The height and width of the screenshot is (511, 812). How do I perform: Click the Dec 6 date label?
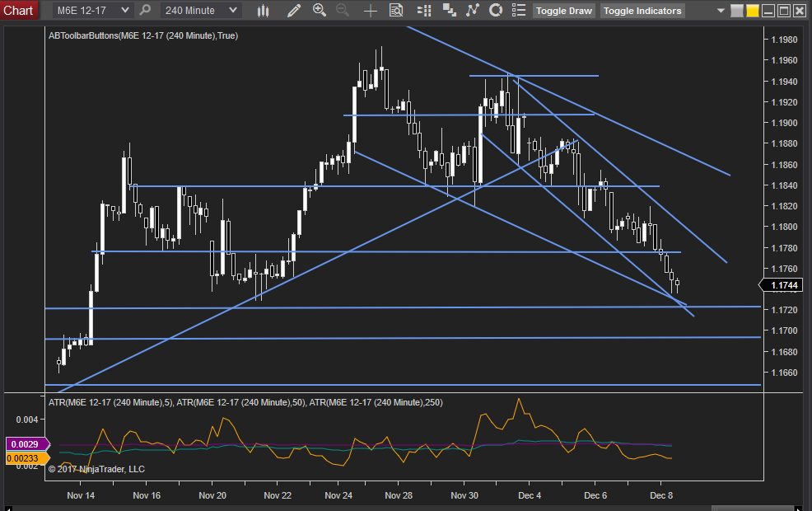click(x=595, y=495)
